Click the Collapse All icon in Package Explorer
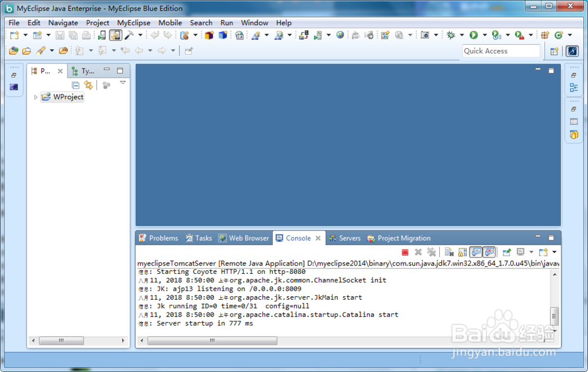This screenshot has height=372, width=588. pyautogui.click(x=75, y=85)
